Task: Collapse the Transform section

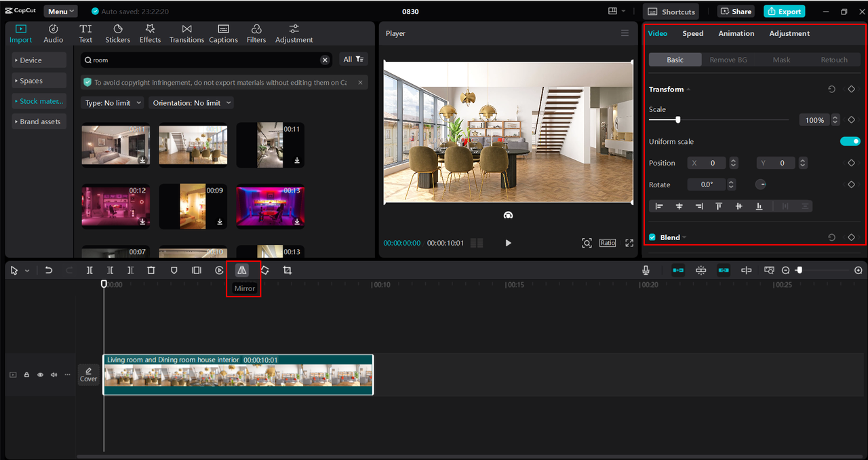Action: point(688,90)
